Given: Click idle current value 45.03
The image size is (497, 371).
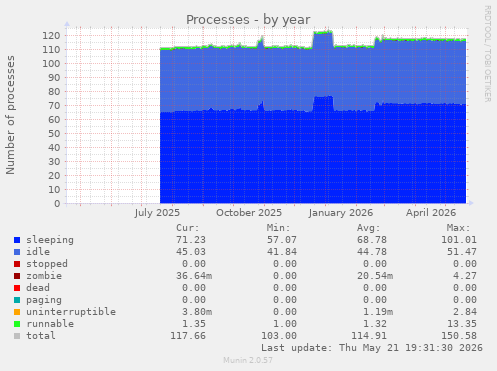Looking at the screenshot, I should [191, 252].
